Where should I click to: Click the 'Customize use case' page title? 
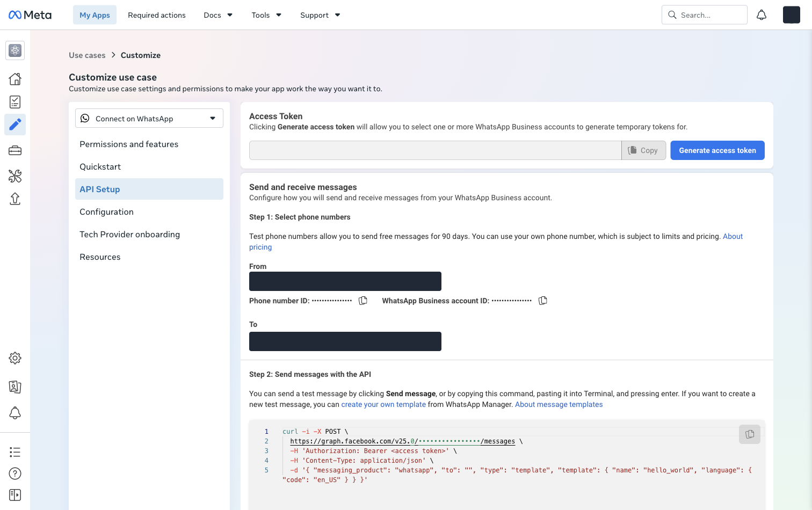[113, 77]
